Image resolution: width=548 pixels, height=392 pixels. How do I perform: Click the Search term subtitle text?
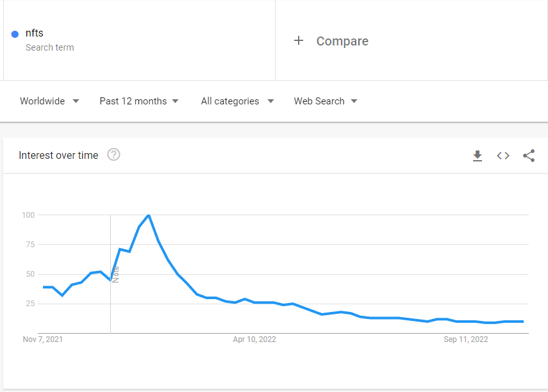pos(49,47)
